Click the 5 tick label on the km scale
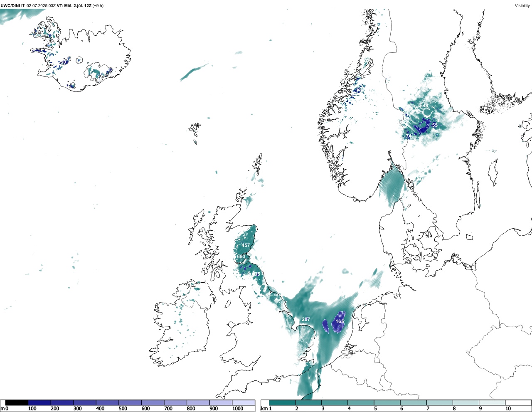The width and height of the screenshot is (532, 412). (x=375, y=409)
